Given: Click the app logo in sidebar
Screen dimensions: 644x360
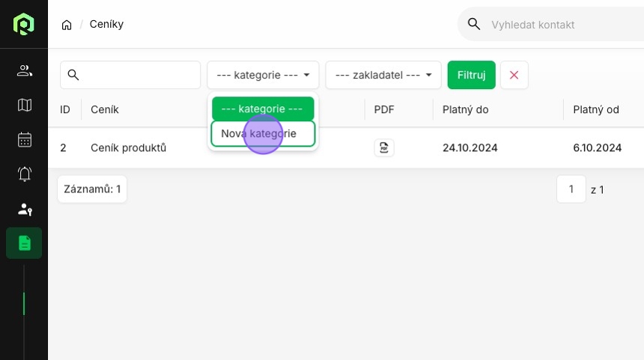Looking at the screenshot, I should coord(23,24).
